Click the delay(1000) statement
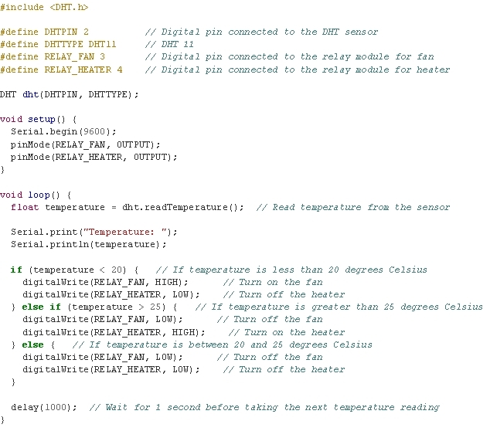 point(44,407)
